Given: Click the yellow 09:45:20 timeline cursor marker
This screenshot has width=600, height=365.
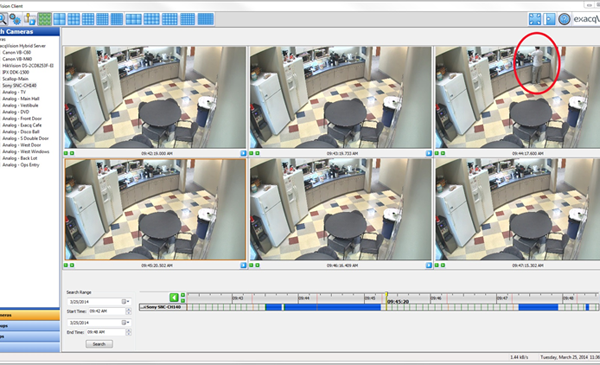Looking at the screenshot, I should pos(386,301).
